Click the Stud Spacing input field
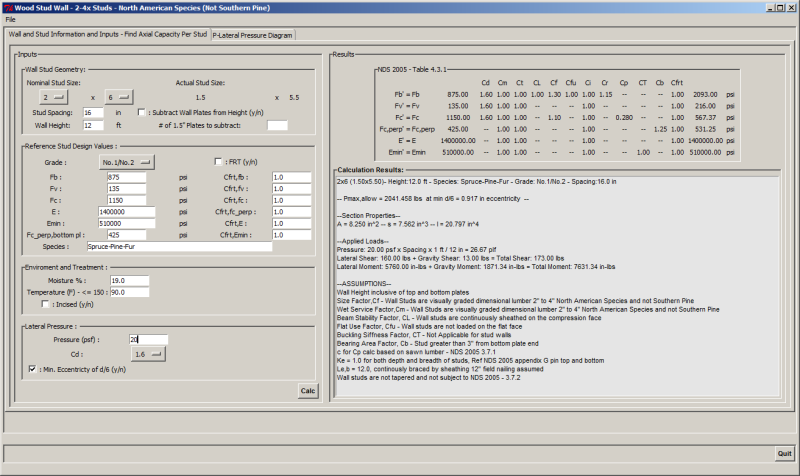This screenshot has width=800, height=476. click(x=93, y=112)
